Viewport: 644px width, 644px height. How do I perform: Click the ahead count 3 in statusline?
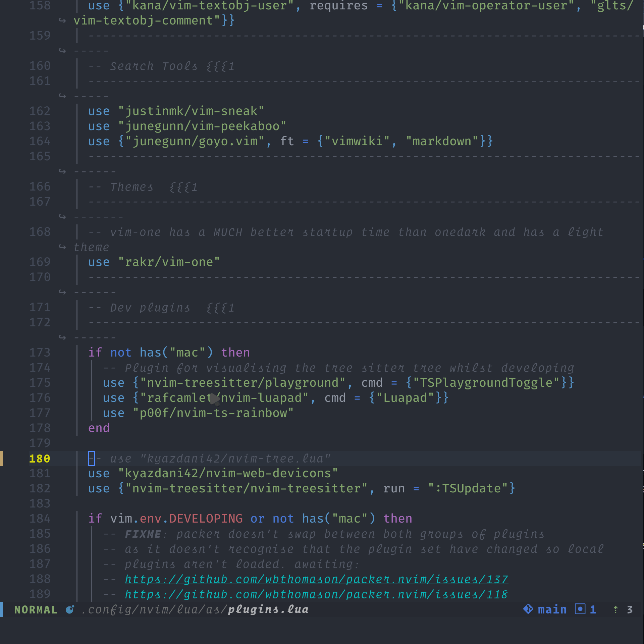630,609
